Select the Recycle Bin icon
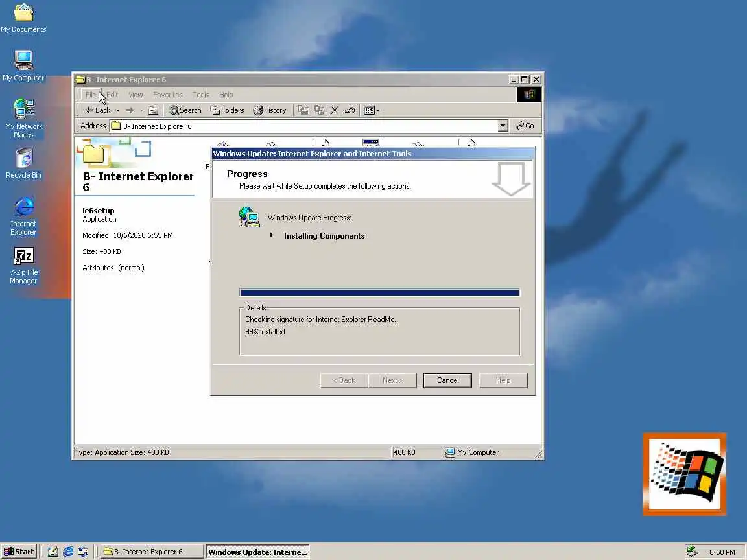The image size is (747, 560). click(x=23, y=163)
